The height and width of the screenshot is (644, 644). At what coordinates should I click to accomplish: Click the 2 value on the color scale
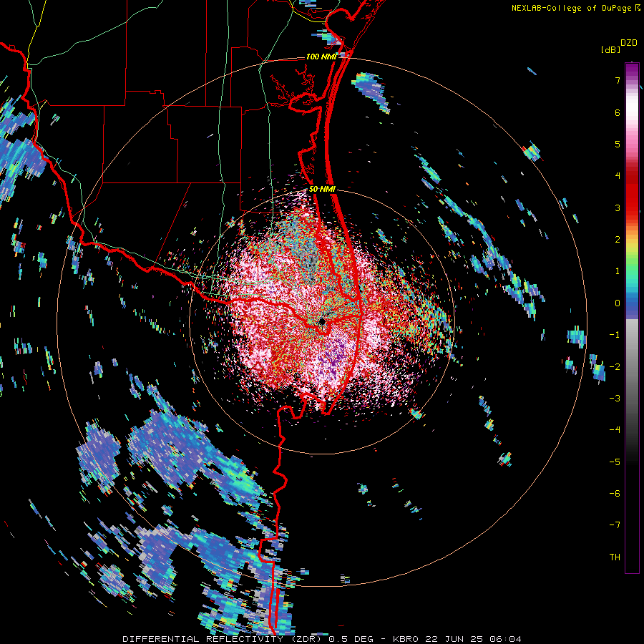[x=618, y=240]
